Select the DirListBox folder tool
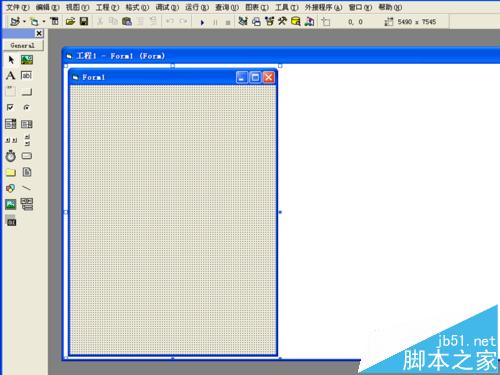 (x=10, y=172)
